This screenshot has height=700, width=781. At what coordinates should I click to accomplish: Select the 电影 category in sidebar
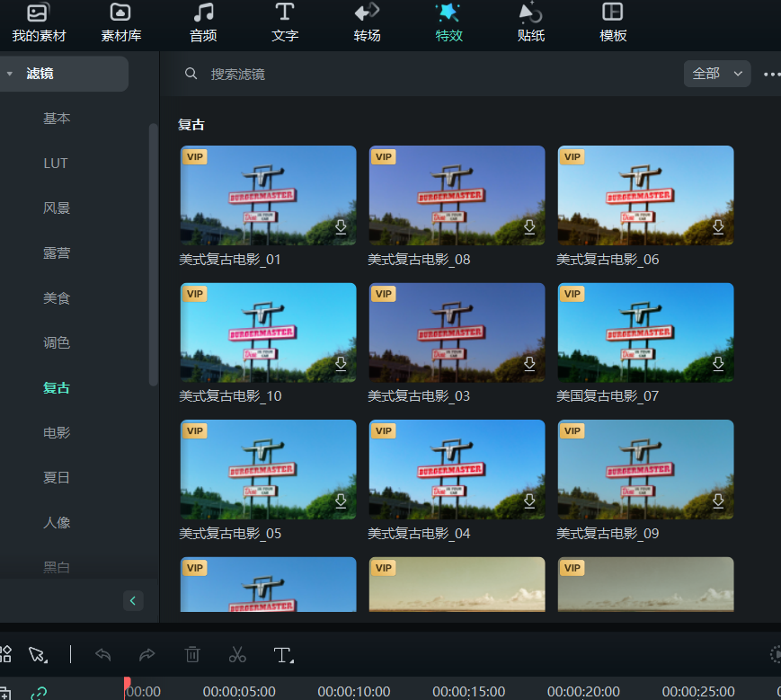coord(57,432)
